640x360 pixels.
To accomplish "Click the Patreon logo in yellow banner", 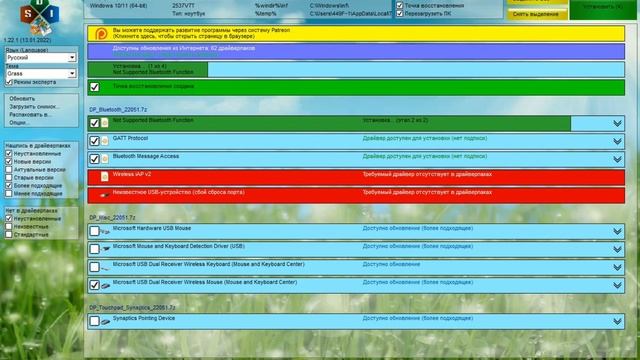I will 101,33.
